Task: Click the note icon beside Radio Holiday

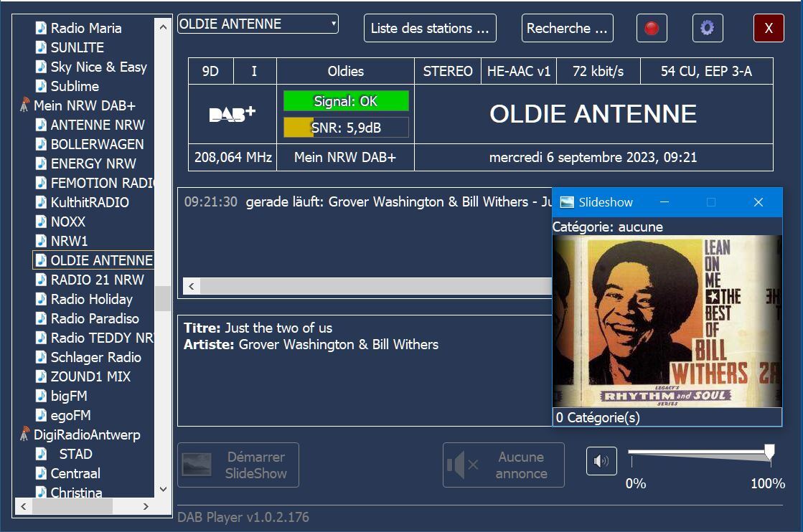Action: click(x=41, y=299)
